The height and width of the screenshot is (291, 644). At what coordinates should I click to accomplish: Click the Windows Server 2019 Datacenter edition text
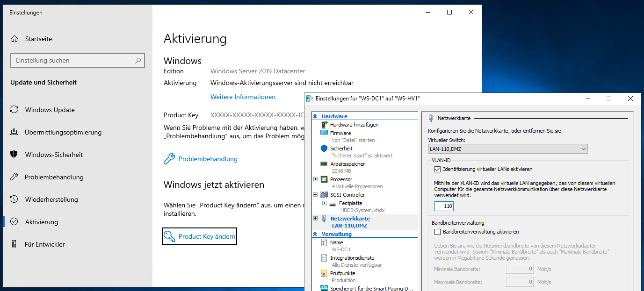click(x=258, y=71)
